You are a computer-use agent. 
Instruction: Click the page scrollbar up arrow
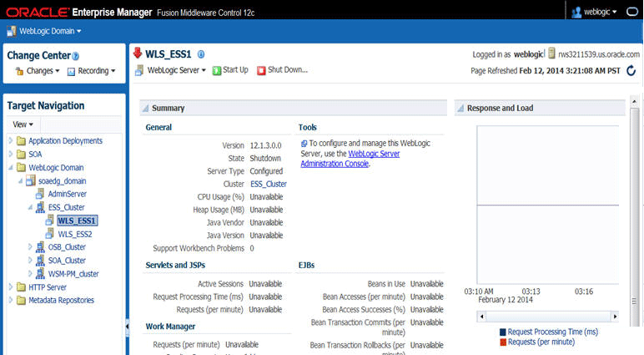click(x=635, y=101)
